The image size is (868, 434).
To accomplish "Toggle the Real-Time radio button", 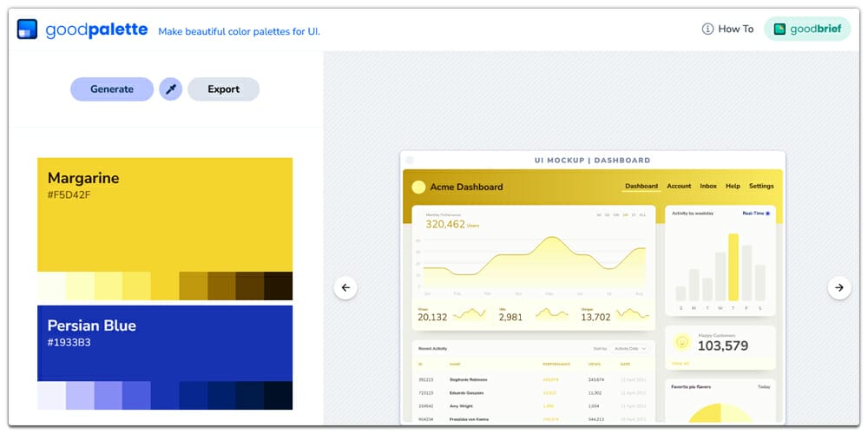I will point(767,213).
